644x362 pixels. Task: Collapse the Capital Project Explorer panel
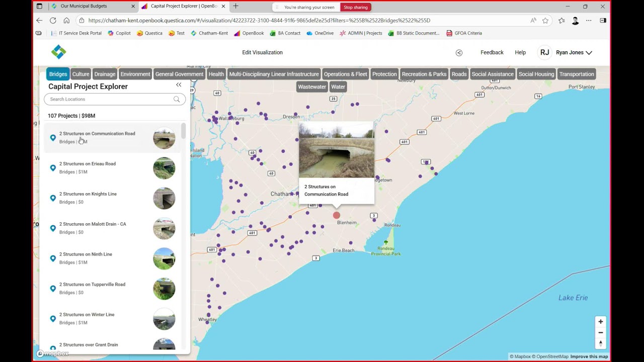click(179, 85)
